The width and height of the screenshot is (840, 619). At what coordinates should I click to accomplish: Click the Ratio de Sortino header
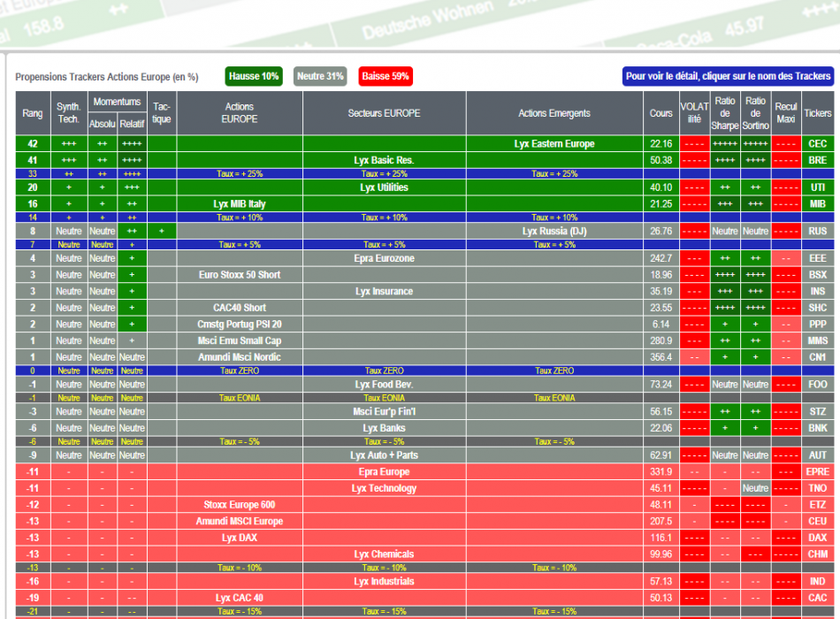(x=755, y=113)
